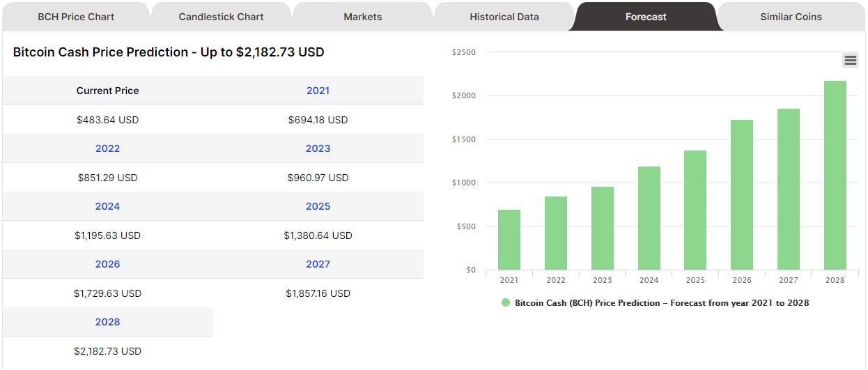Click the tallest 2028 bar in chart
This screenshot has width=868, height=370.
pyautogui.click(x=835, y=175)
